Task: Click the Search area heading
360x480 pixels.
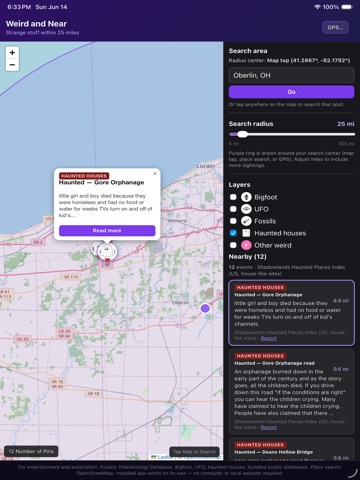Action: pos(248,51)
